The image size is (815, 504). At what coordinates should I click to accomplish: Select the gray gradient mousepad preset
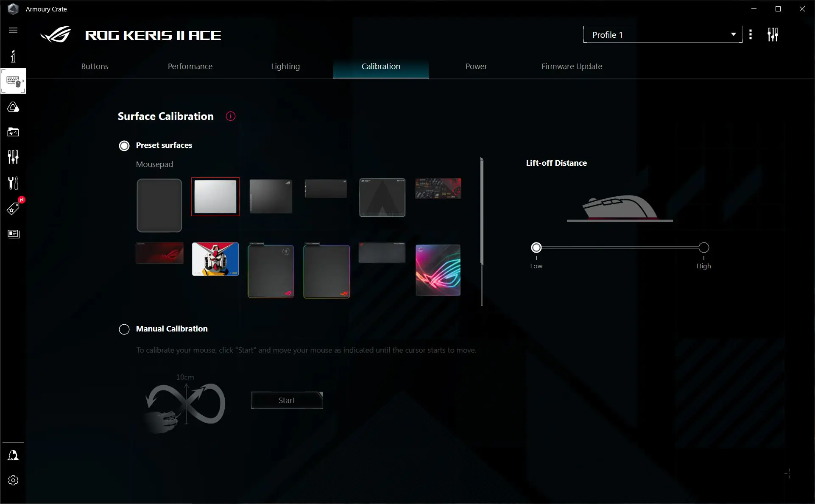click(271, 196)
